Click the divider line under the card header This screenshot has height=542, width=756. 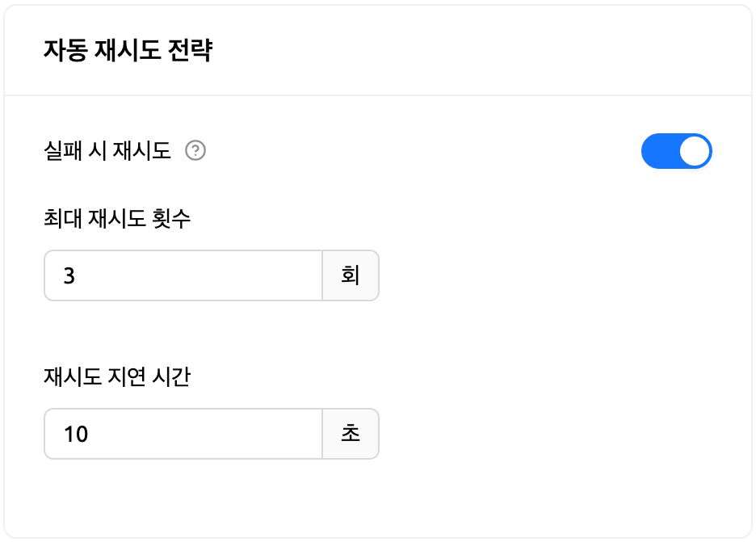[378, 95]
